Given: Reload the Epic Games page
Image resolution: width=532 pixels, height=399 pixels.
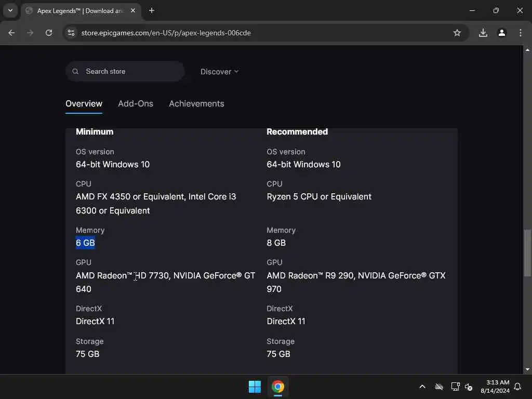Looking at the screenshot, I should tap(49, 33).
